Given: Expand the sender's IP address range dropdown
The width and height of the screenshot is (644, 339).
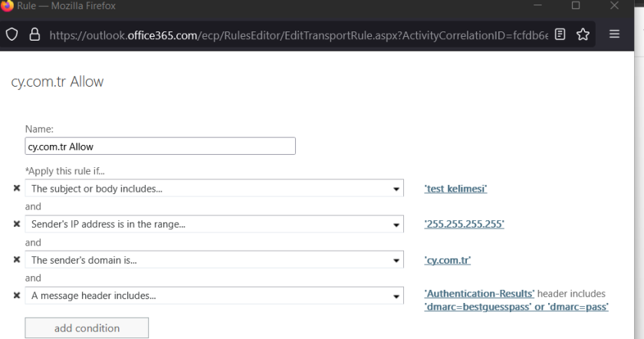Looking at the screenshot, I should (396, 225).
